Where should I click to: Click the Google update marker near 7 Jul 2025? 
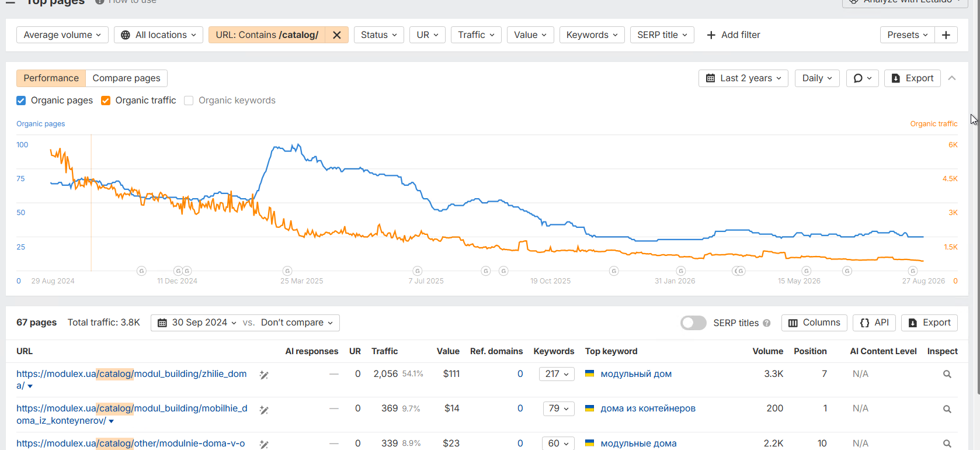tap(418, 271)
